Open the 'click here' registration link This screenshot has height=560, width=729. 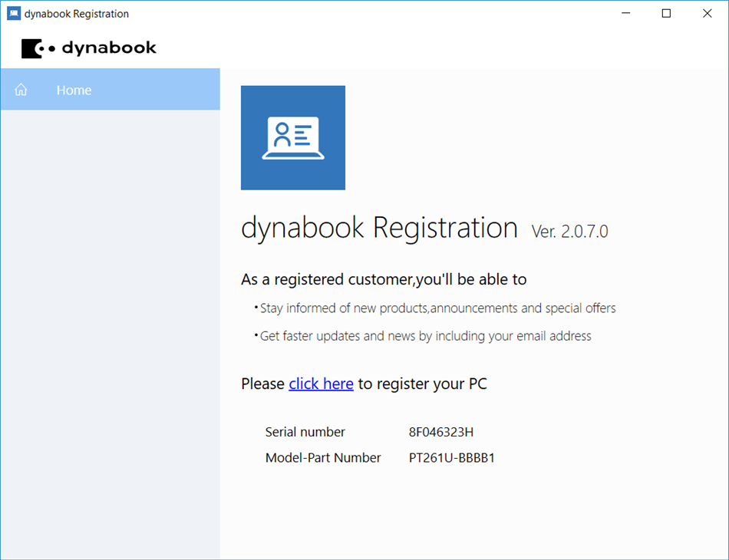tap(321, 384)
